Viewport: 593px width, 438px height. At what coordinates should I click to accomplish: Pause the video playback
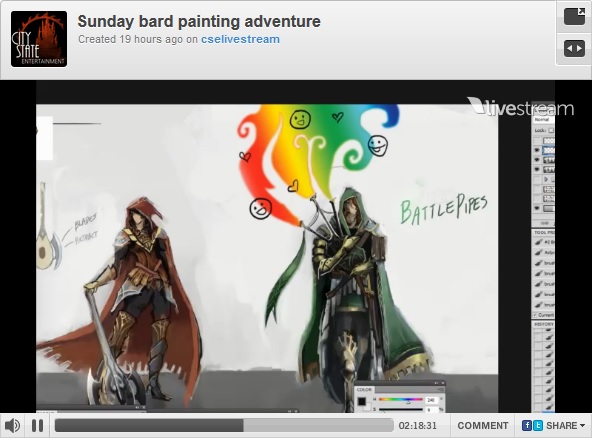pos(37,426)
